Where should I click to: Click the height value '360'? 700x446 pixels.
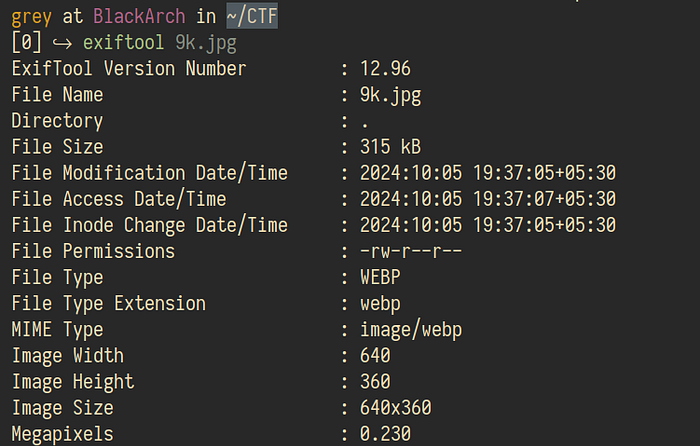375,382
